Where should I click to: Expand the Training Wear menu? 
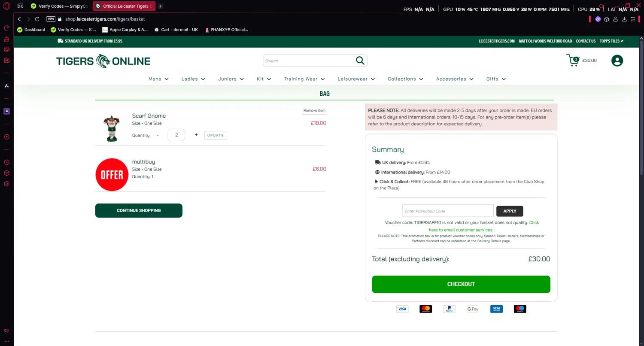(x=304, y=79)
